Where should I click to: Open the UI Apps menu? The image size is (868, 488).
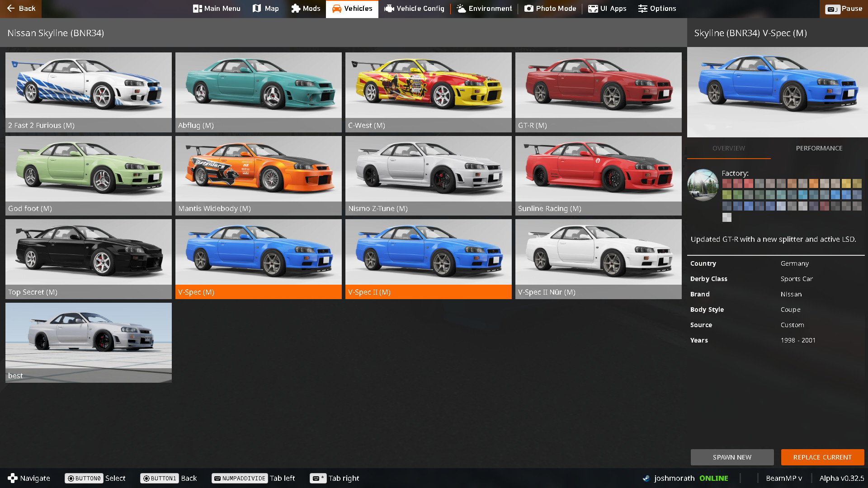tap(607, 9)
